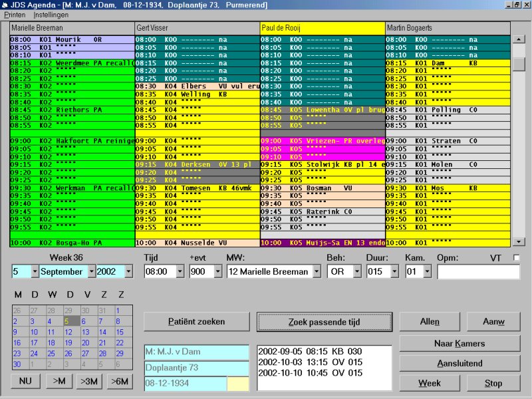The image size is (532, 399).
Task: Open the Instellingen menu
Action: 51,15
